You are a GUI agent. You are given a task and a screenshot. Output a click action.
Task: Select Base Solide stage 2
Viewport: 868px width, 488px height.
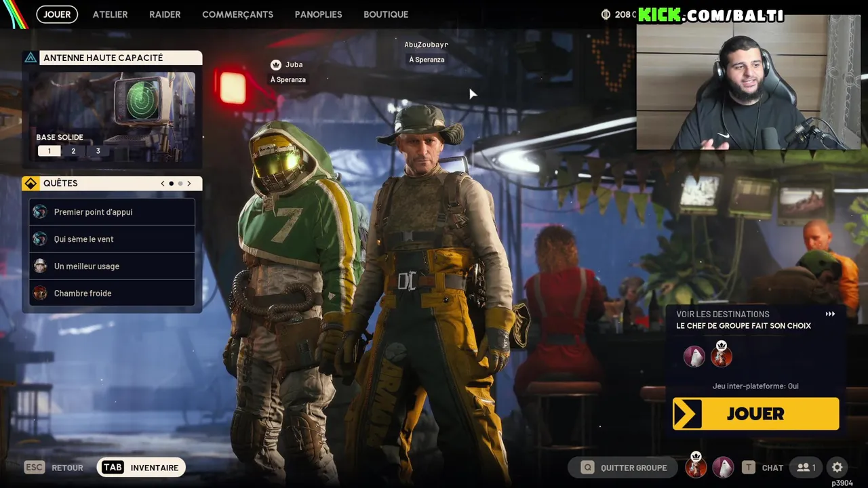pos(73,151)
